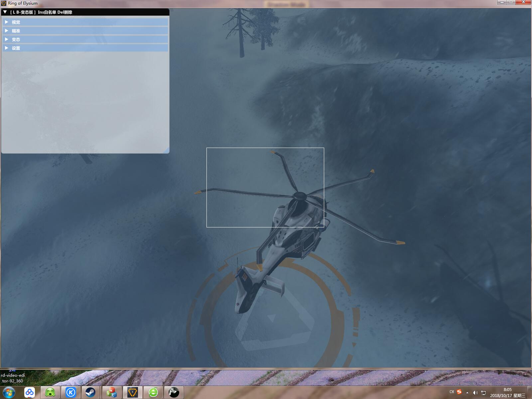Expand the 变态 section

[85, 40]
